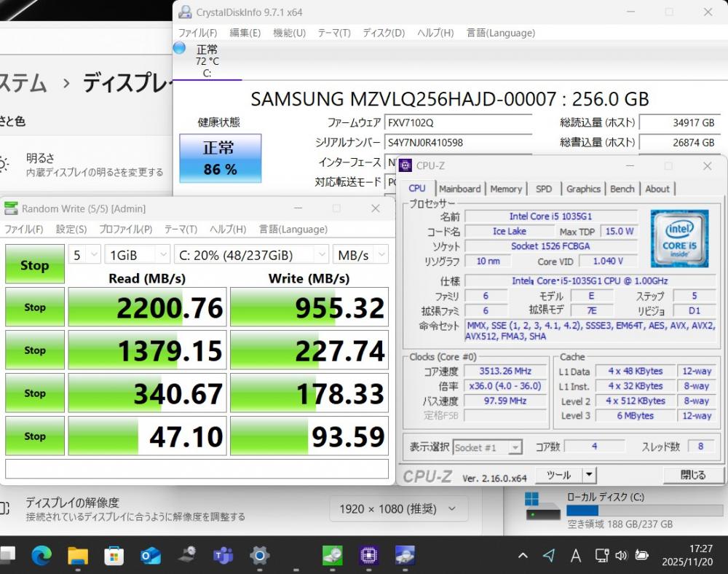This screenshot has height=574, width=728.
Task: Click the health status 正常 86 % box
Action: [221, 158]
